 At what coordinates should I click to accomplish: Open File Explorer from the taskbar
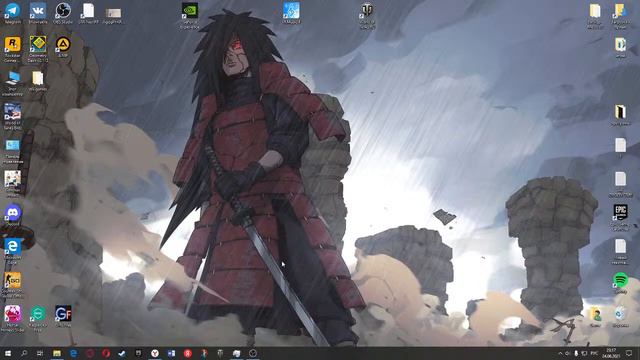(57, 353)
